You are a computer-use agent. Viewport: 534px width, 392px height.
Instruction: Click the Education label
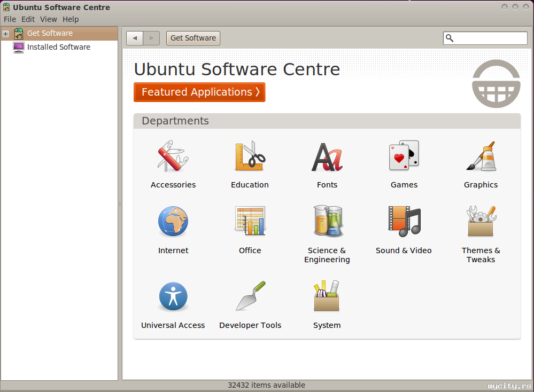click(250, 185)
